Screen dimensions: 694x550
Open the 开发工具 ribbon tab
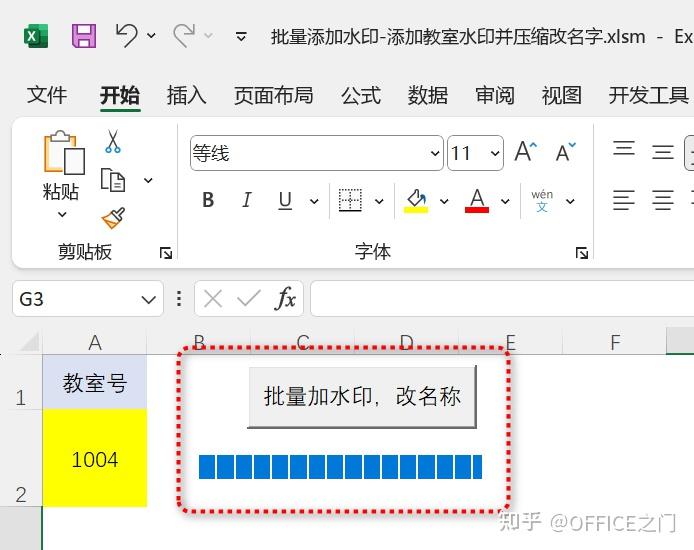(x=648, y=95)
